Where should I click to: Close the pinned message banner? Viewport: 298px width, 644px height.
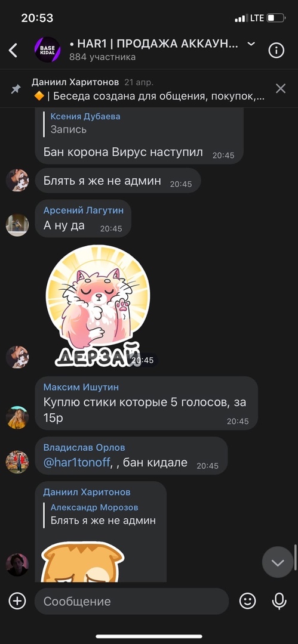280,88
